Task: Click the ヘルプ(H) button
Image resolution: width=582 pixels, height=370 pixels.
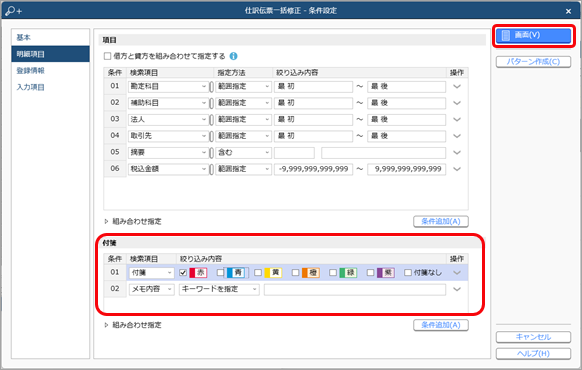Action: [x=533, y=354]
